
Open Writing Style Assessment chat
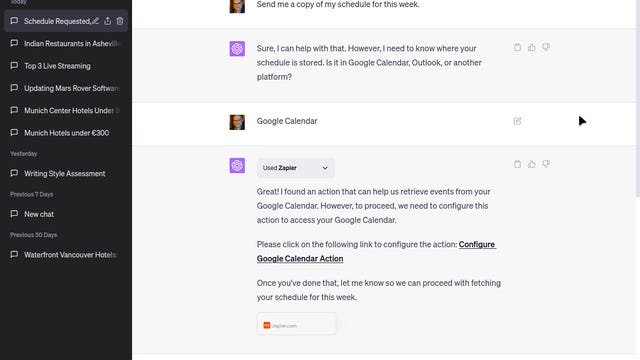pos(66,173)
